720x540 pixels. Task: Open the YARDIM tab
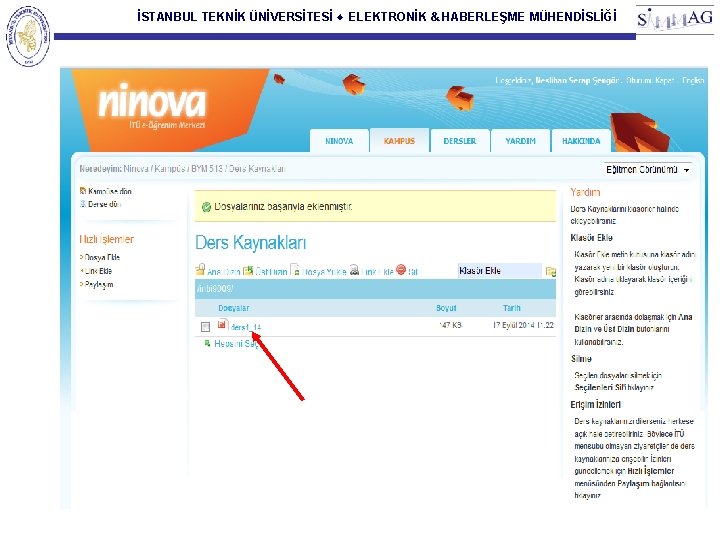pos(520,141)
